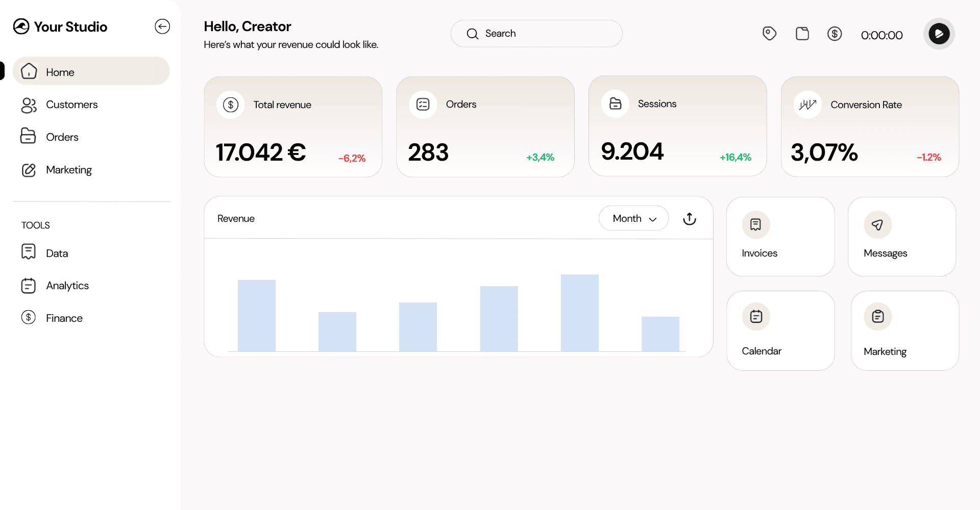Click the Your Studio logo icon
Viewport: 980px width, 510px height.
21,27
